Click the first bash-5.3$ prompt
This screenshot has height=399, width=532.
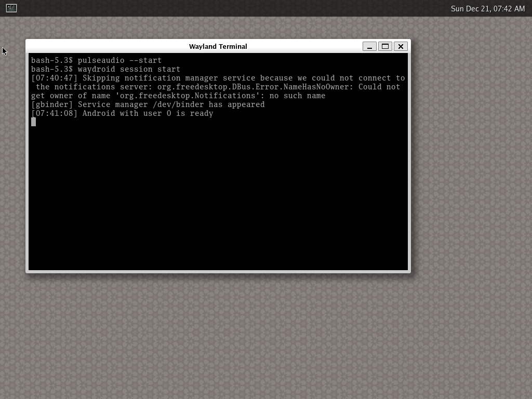coord(52,60)
